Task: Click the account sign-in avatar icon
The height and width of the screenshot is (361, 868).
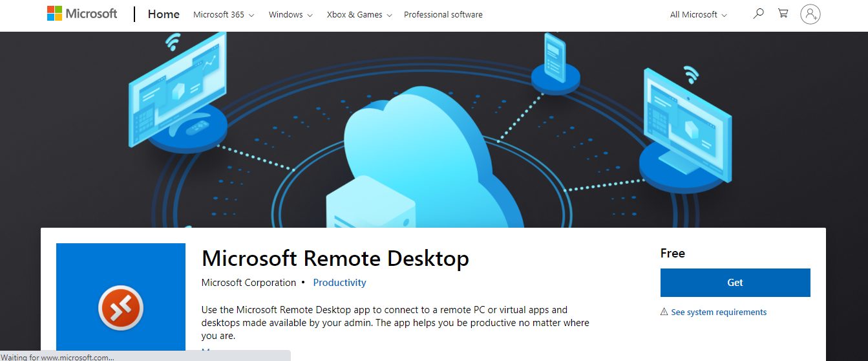Action: [810, 14]
